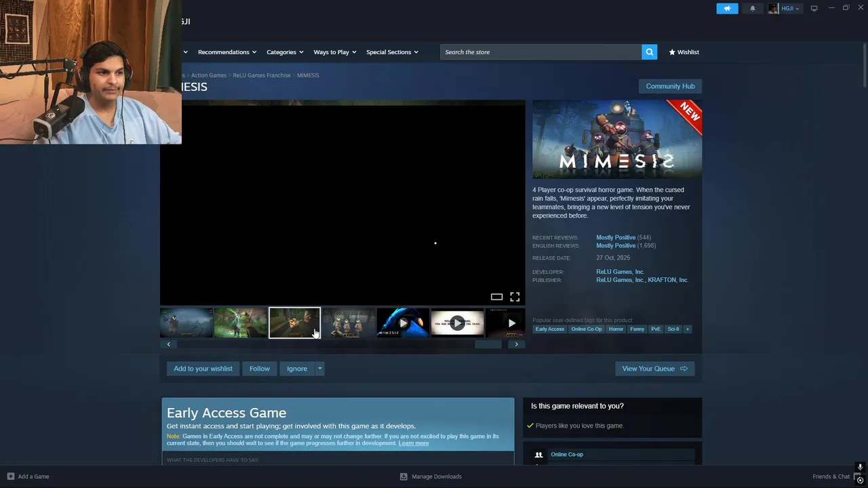Play the blue MIMESIS trailer thumbnail
Image resolution: width=868 pixels, height=488 pixels.
[403, 323]
